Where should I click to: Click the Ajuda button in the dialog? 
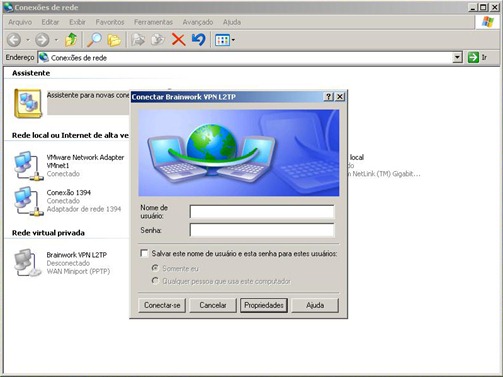(315, 305)
